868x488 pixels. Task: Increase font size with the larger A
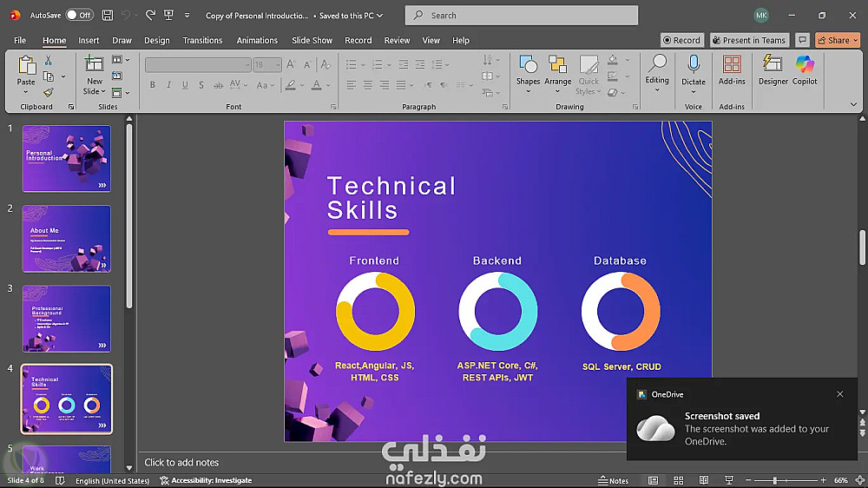pos(291,65)
